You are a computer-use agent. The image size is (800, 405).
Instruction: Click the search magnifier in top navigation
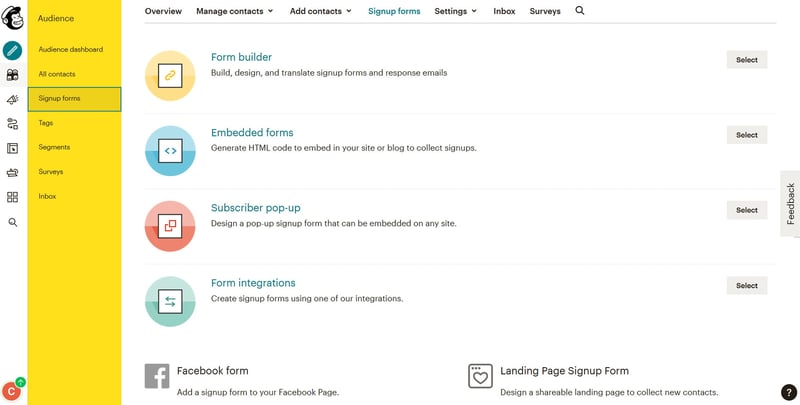pyautogui.click(x=580, y=11)
